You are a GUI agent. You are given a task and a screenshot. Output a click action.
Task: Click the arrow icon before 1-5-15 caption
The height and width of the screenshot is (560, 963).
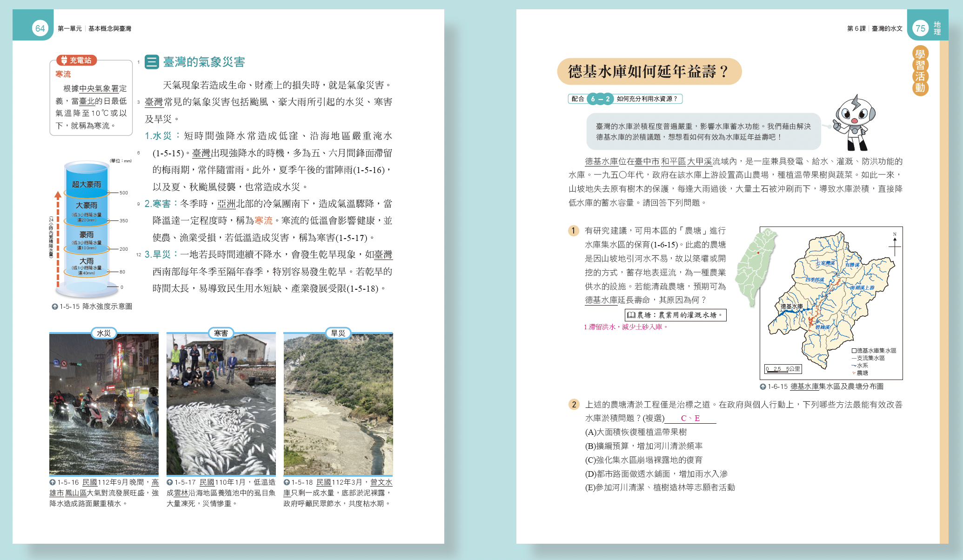click(55, 307)
